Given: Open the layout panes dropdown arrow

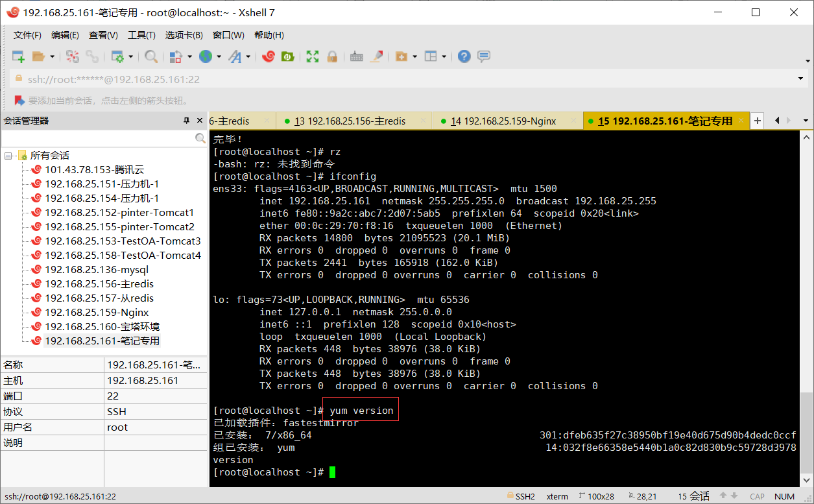Looking at the screenshot, I should click(444, 57).
